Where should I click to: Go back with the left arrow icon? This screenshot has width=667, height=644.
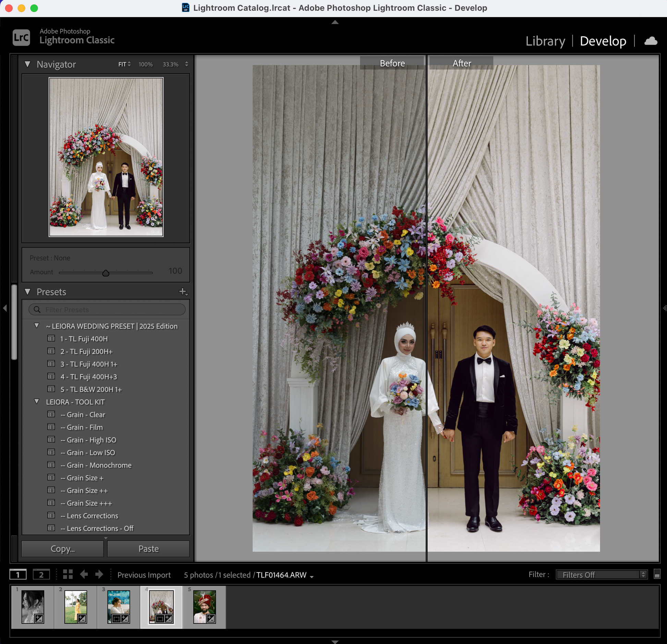[84, 574]
